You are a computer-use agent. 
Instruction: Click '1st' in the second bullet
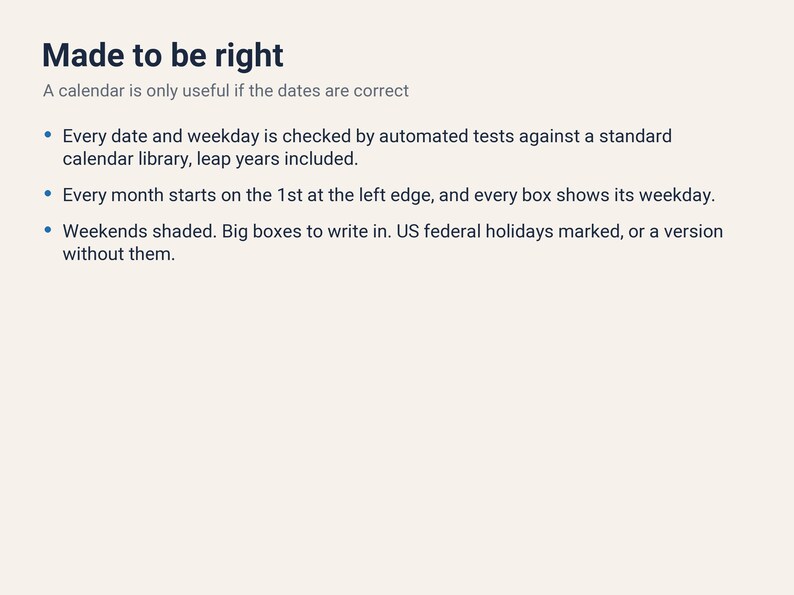coord(290,195)
